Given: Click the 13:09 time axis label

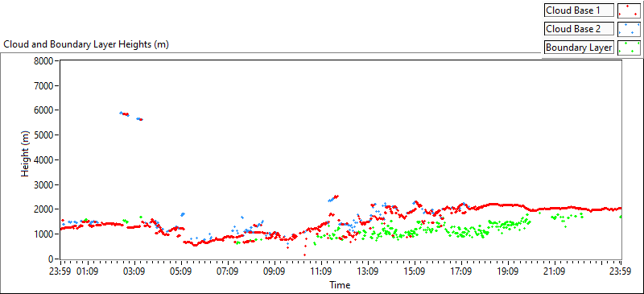Looking at the screenshot, I should click(368, 271).
